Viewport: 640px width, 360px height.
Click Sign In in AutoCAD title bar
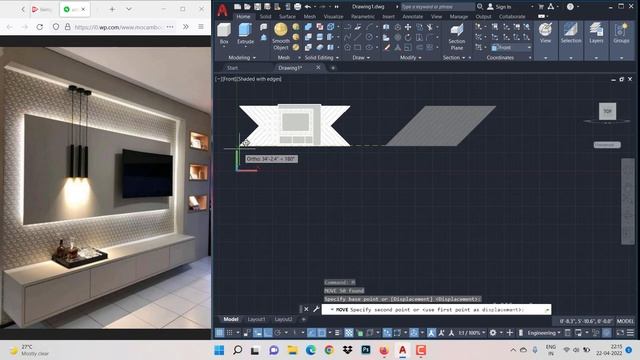(503, 7)
